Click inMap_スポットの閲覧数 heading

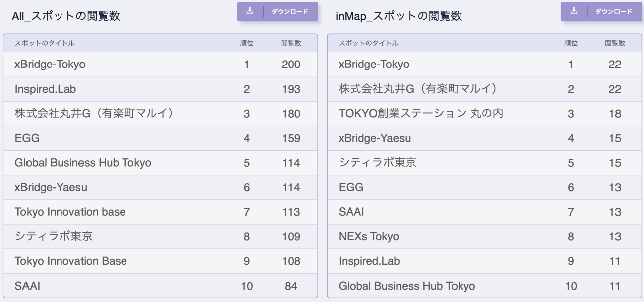(399, 16)
